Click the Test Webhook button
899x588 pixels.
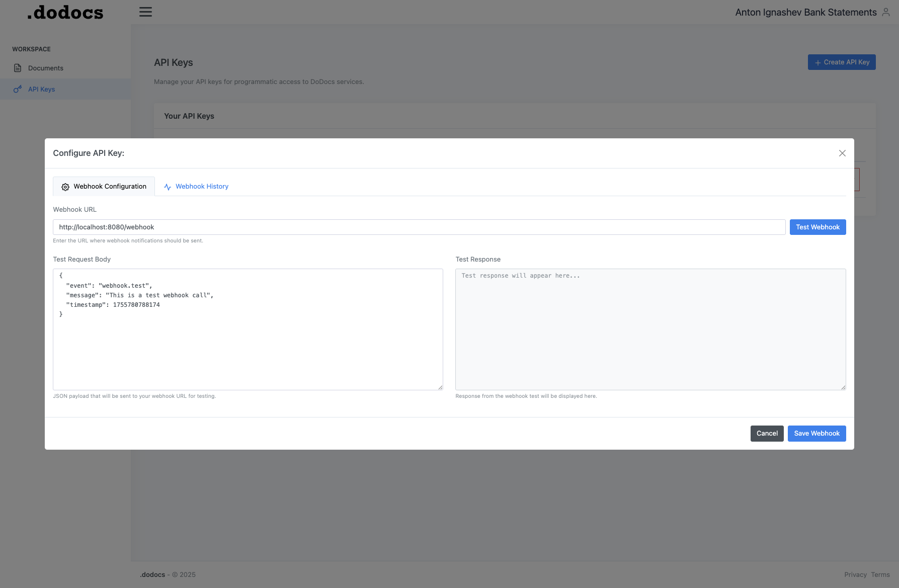point(818,227)
